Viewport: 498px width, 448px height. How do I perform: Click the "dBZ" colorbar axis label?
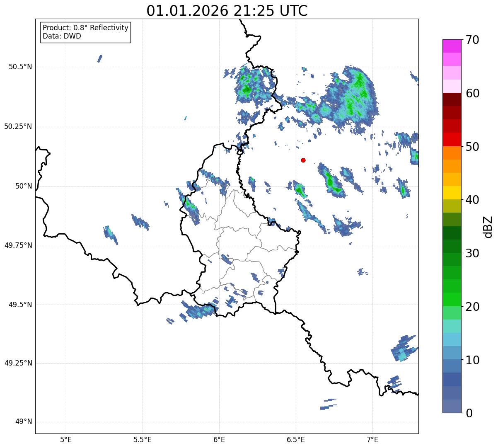488,226
